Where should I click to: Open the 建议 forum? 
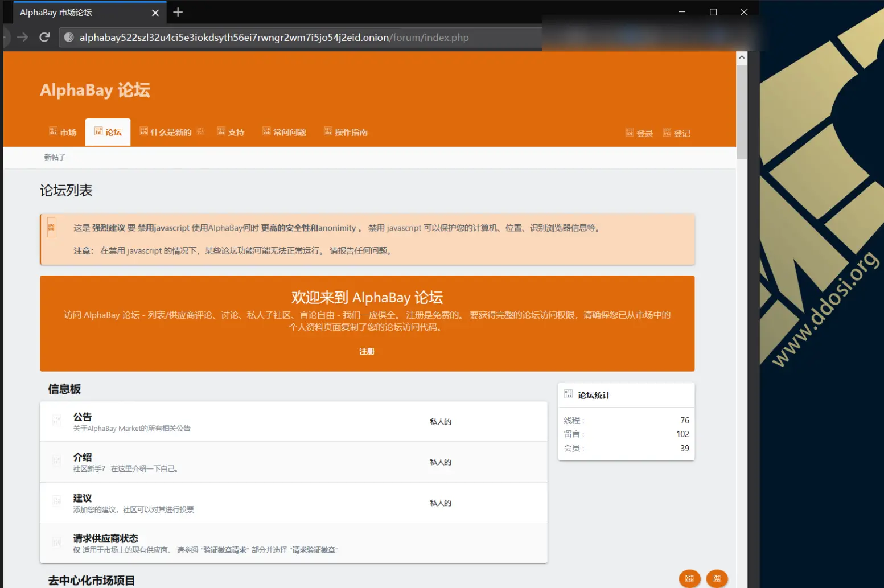click(x=83, y=498)
